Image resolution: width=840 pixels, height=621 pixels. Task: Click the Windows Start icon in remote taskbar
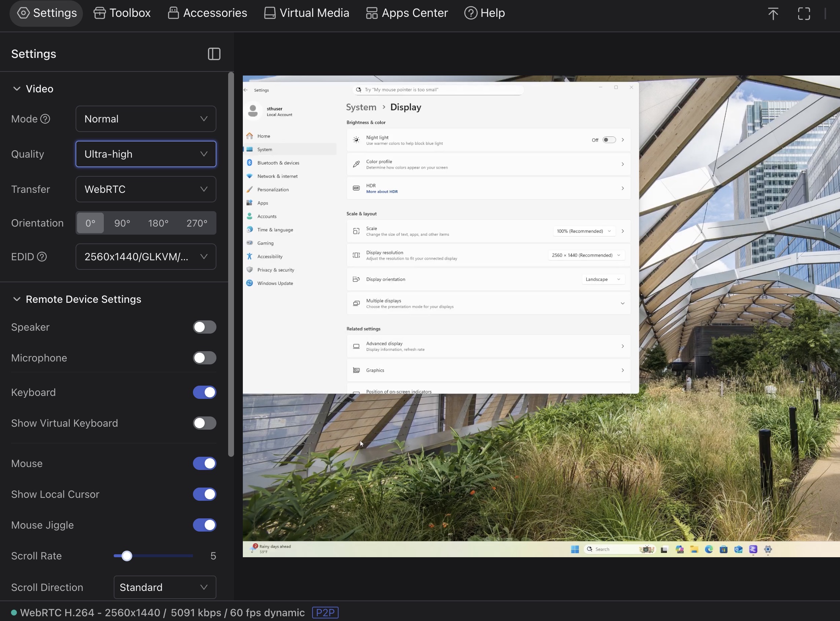point(575,549)
